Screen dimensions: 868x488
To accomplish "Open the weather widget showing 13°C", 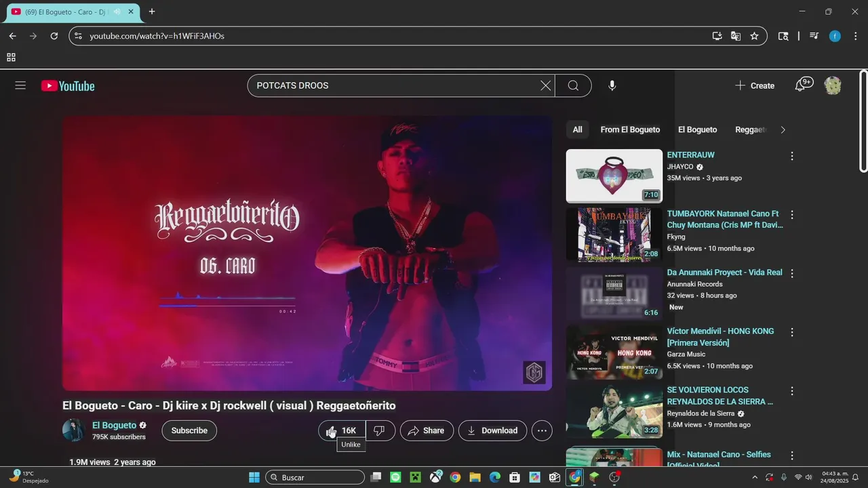I will (30, 477).
